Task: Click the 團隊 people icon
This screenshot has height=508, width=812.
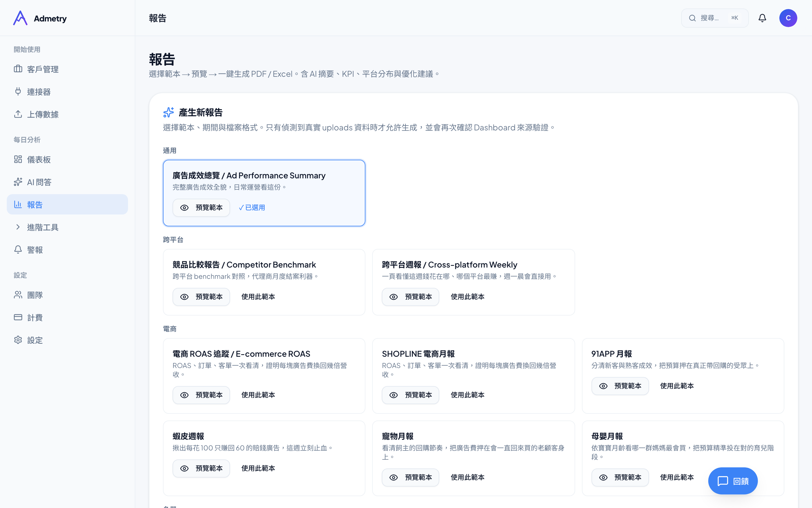Action: (18, 295)
